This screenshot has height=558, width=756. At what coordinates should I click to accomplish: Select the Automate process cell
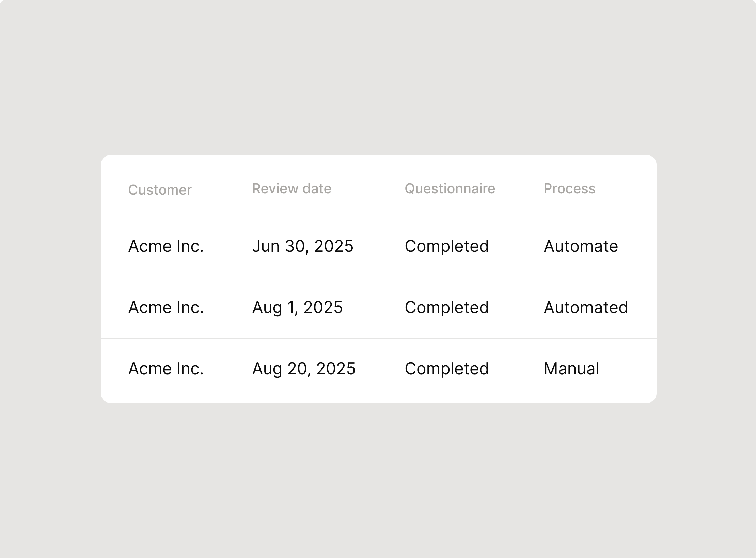[x=581, y=246]
